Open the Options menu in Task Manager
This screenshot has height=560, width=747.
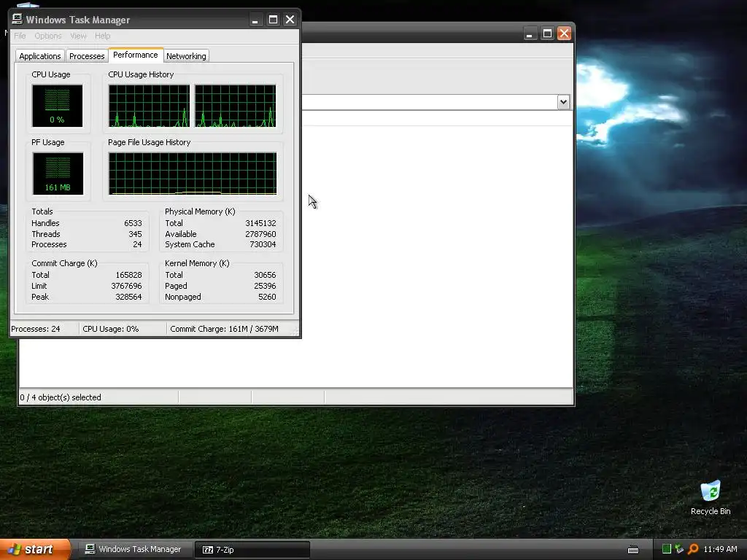click(x=48, y=36)
